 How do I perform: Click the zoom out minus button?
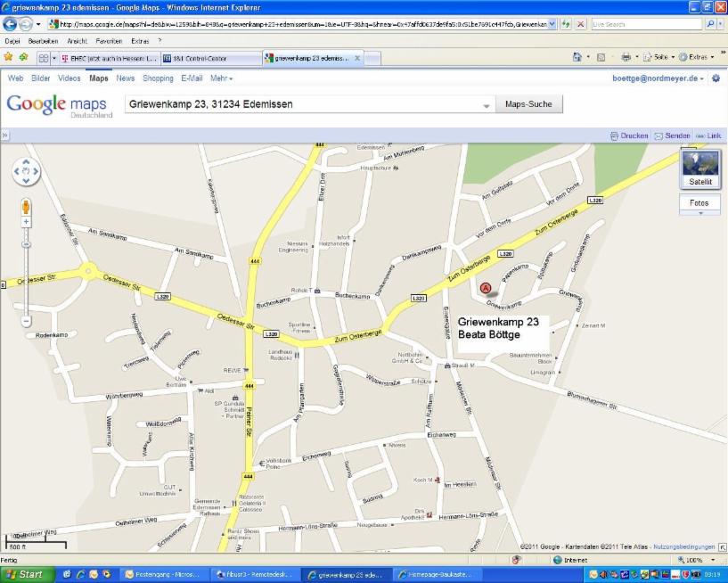pyautogui.click(x=26, y=320)
